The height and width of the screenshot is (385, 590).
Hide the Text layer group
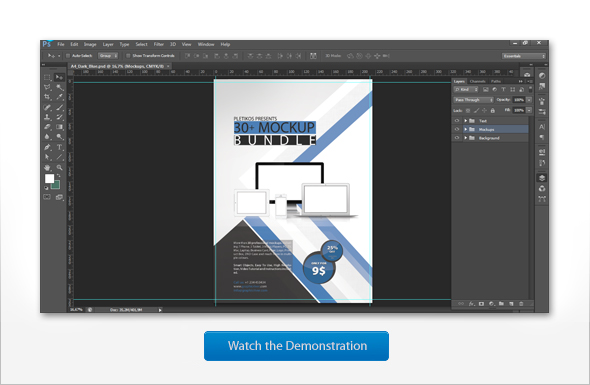[457, 121]
